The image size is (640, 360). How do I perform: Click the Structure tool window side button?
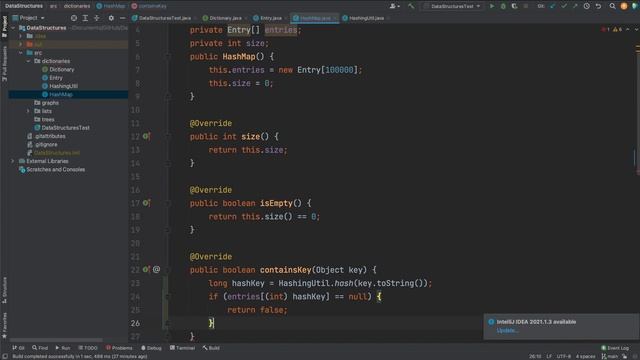coord(4,289)
